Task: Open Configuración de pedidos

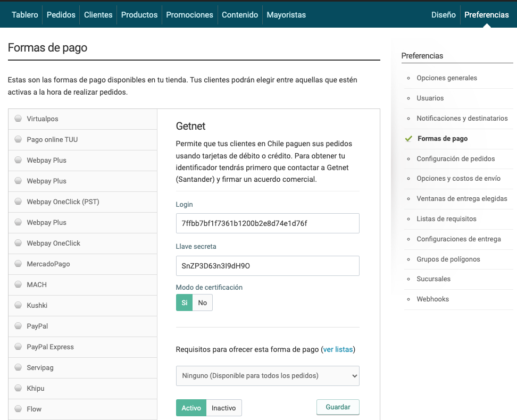Action: click(456, 159)
